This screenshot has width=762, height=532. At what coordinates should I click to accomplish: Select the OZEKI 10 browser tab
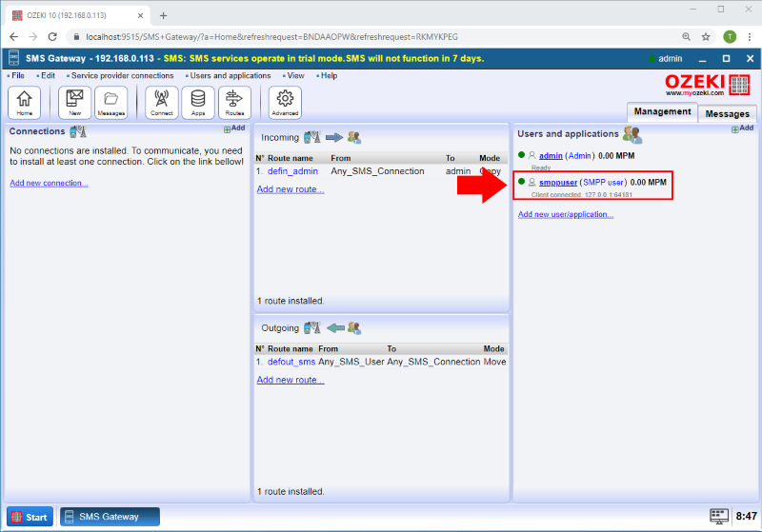pyautogui.click(x=78, y=15)
